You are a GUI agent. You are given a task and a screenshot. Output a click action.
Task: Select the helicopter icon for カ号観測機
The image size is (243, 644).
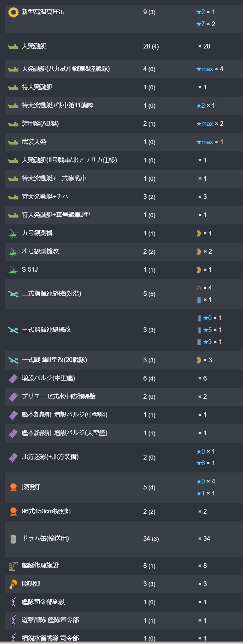coord(13,234)
